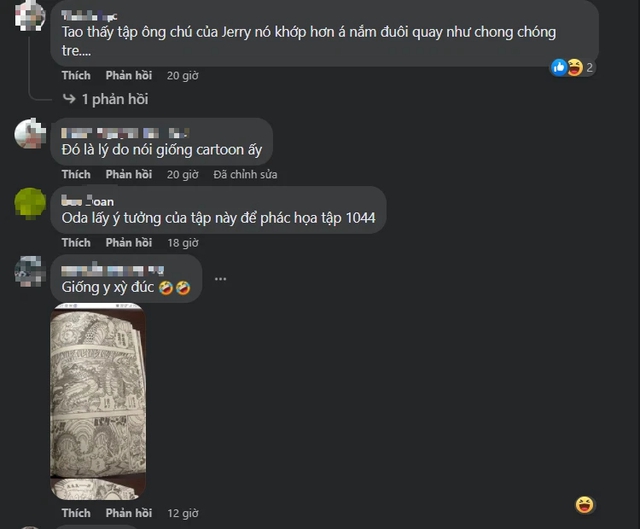The width and height of the screenshot is (640, 529).
Task: Click the laughing reaction icon beside count 2
Action: pyautogui.click(x=575, y=67)
